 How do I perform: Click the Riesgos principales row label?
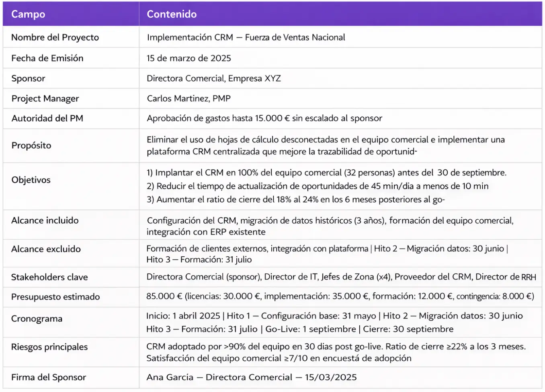[49, 347]
